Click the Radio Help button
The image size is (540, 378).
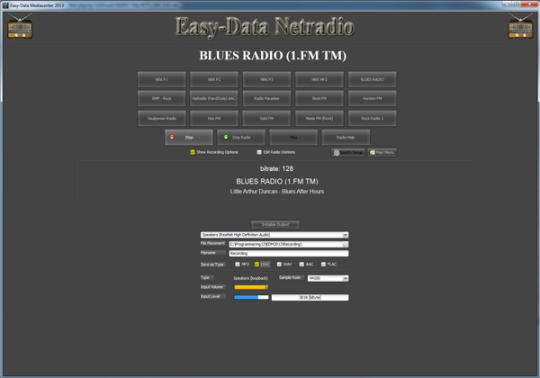[346, 137]
